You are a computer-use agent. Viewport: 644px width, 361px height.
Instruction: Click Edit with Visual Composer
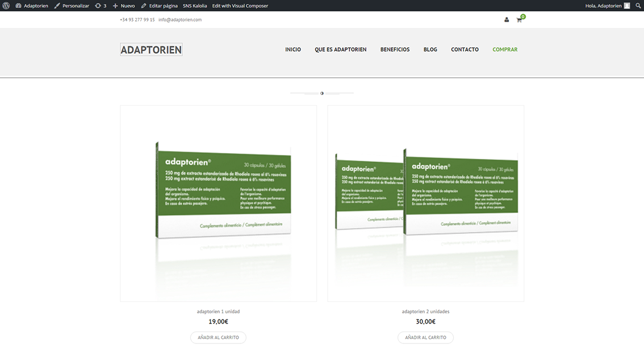[x=240, y=6]
